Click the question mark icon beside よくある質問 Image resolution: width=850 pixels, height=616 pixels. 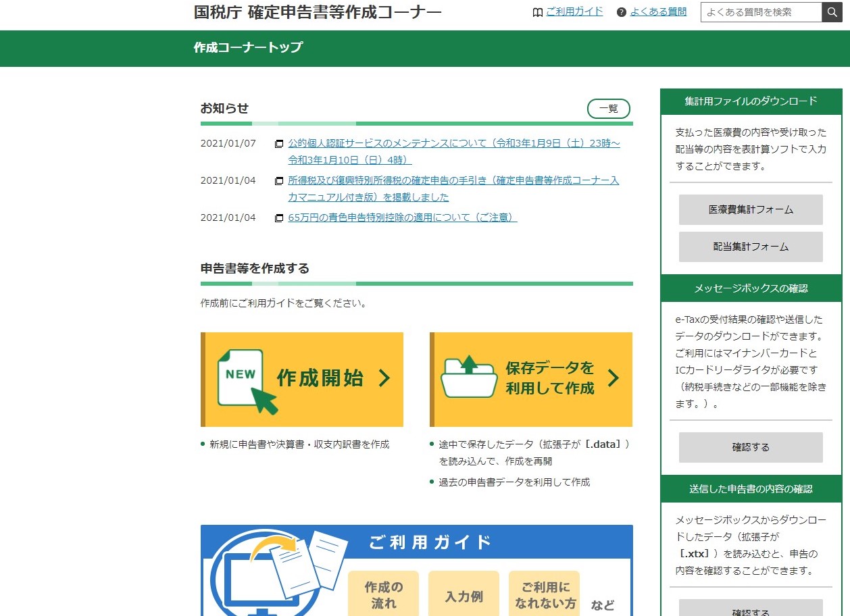pyautogui.click(x=622, y=12)
